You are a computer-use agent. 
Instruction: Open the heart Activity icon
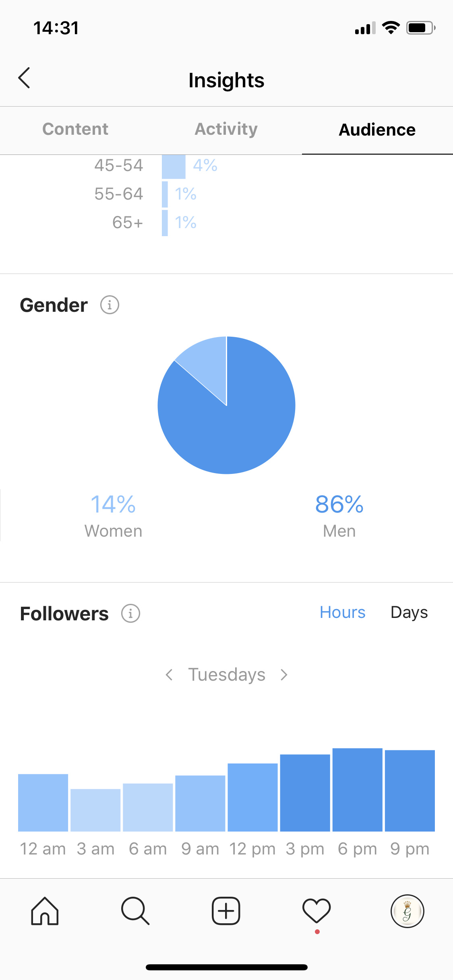316,911
